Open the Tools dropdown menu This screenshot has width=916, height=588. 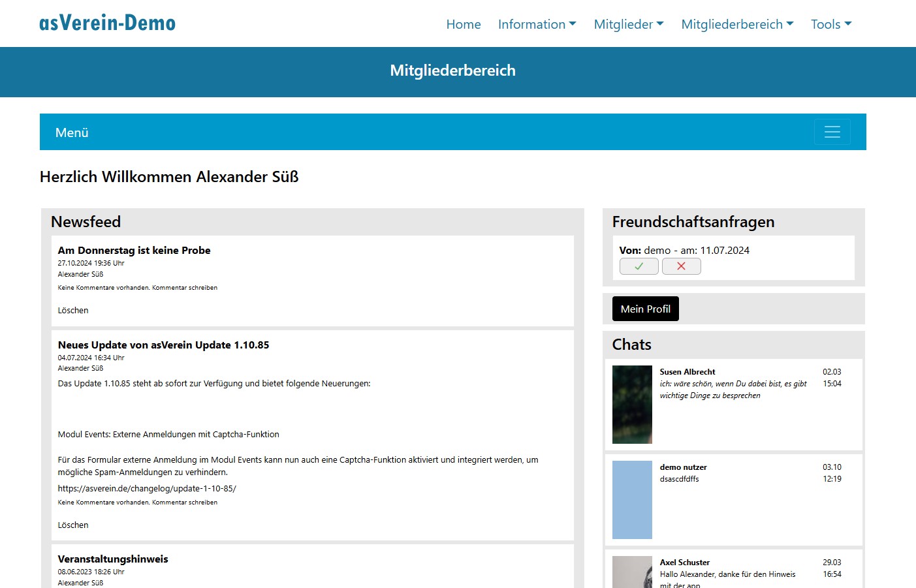click(830, 24)
